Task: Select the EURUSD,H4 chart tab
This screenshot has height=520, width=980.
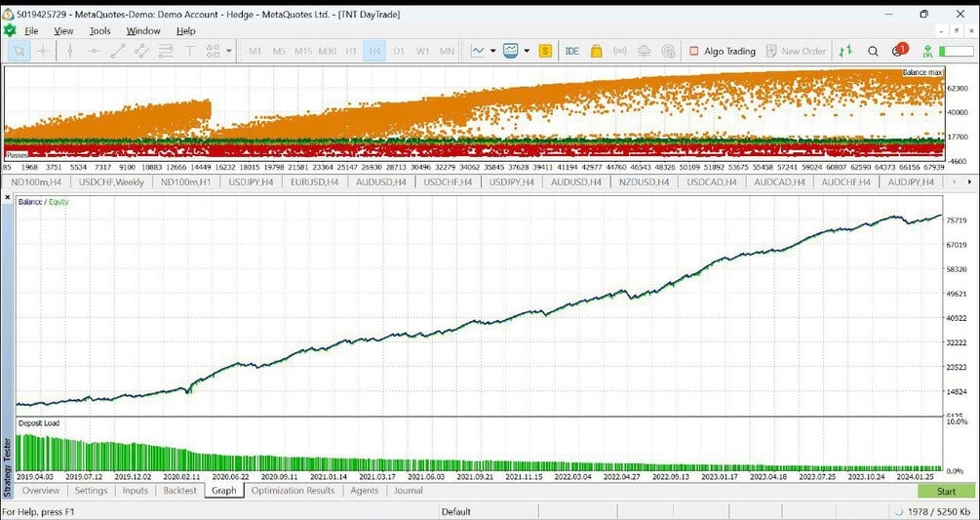Action: point(315,181)
